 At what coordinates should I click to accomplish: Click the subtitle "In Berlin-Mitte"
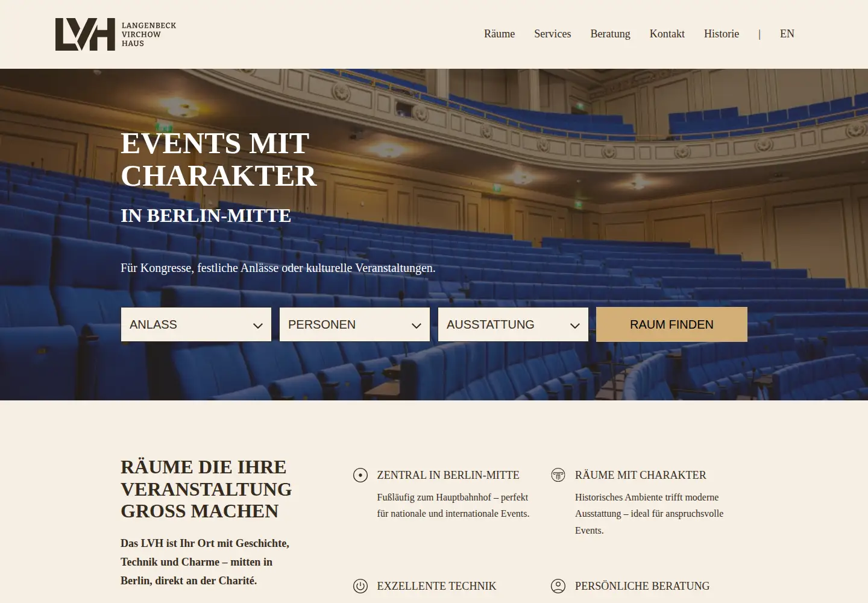pyautogui.click(x=206, y=216)
